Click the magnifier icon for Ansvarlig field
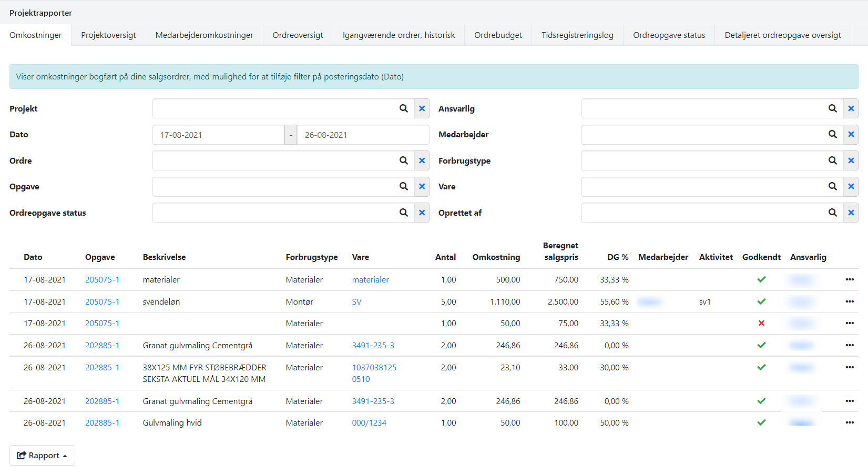This screenshot has height=474, width=868. click(832, 108)
